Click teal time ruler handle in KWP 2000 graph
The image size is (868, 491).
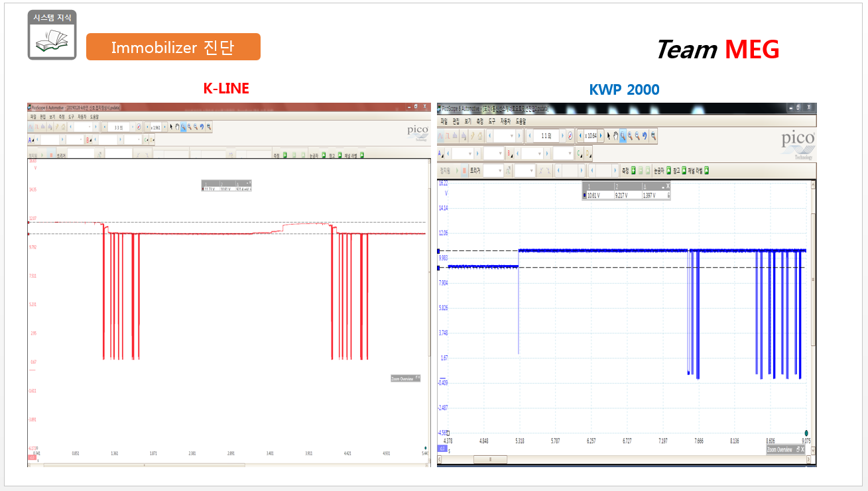pyautogui.click(x=806, y=433)
